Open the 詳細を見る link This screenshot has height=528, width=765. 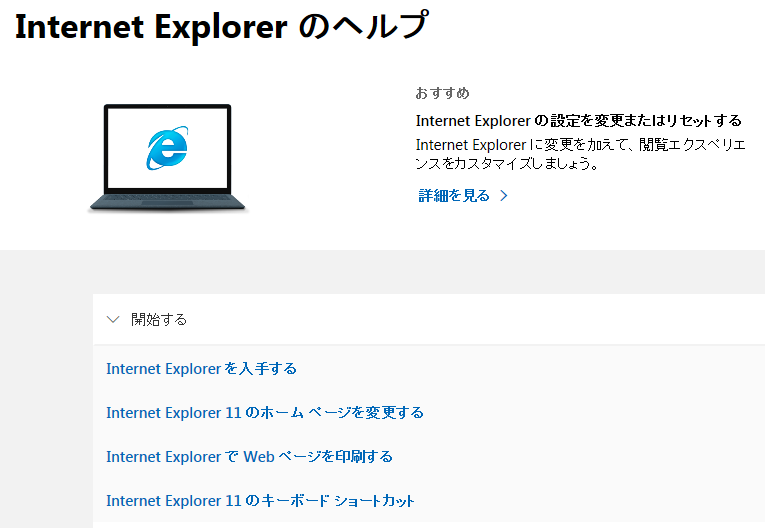[x=454, y=196]
